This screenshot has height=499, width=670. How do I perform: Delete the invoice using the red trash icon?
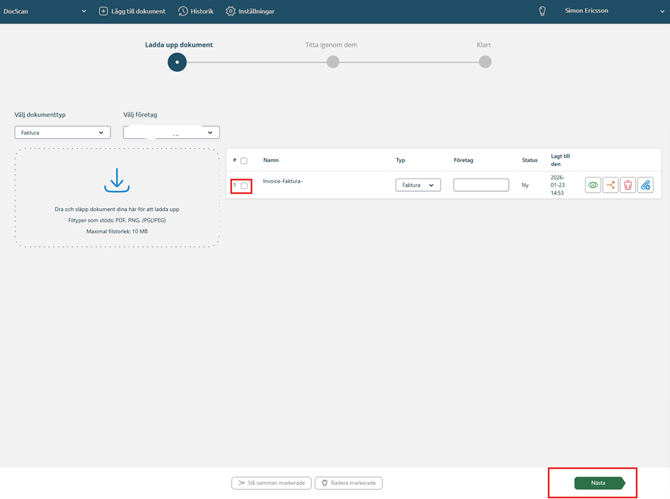628,185
